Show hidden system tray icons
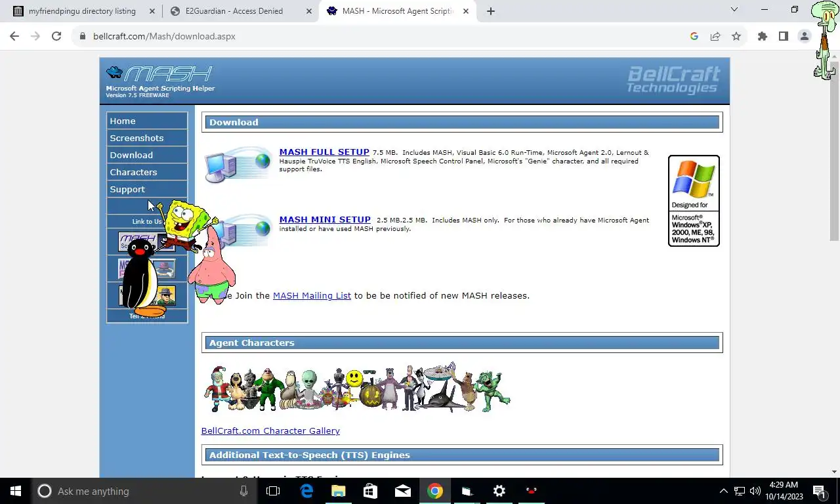Viewport: 840px width, 504px height. click(x=724, y=491)
